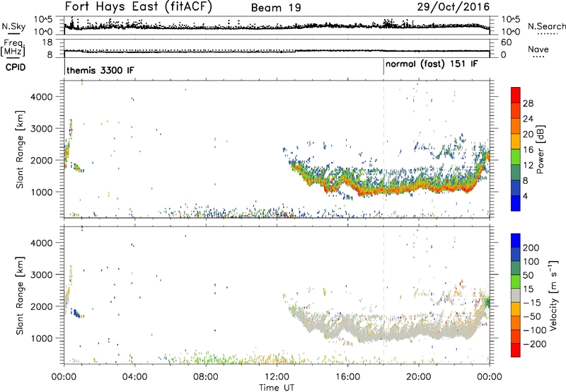Pick the bright blue bottom Power segment

coord(516,203)
